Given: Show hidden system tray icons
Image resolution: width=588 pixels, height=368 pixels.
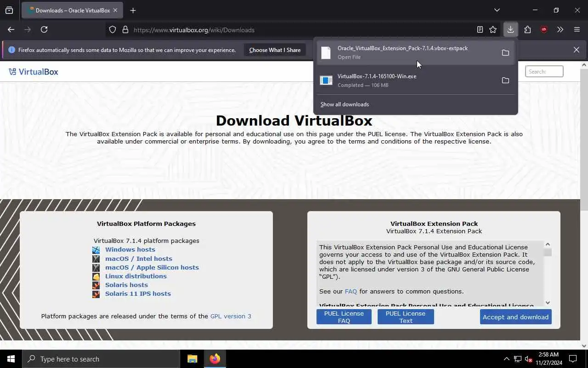Looking at the screenshot, I should (506, 359).
